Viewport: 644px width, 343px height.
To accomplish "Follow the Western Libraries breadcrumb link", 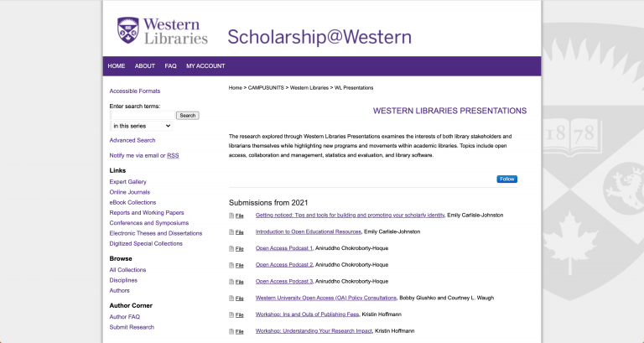I will pos(309,87).
